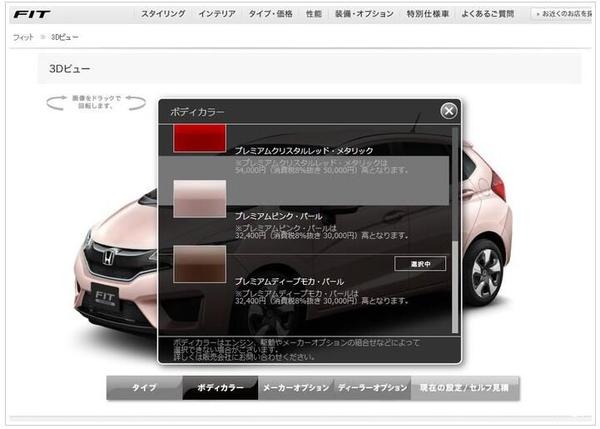Select premium deep mocha pearl swatch
600x429 pixels.
pos(199,264)
